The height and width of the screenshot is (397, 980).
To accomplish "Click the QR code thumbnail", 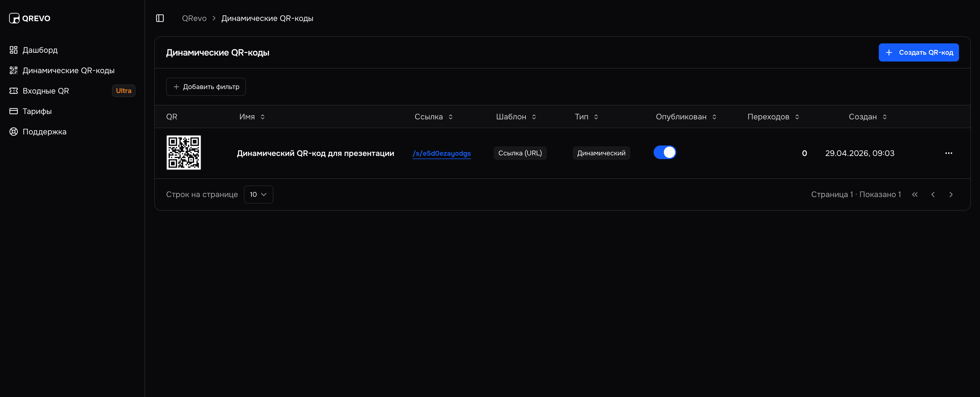I will (183, 153).
